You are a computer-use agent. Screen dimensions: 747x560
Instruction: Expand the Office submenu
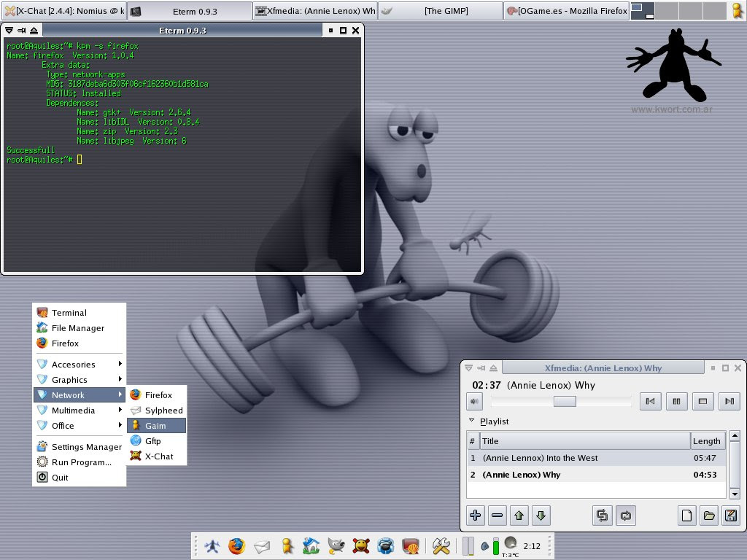coord(79,425)
